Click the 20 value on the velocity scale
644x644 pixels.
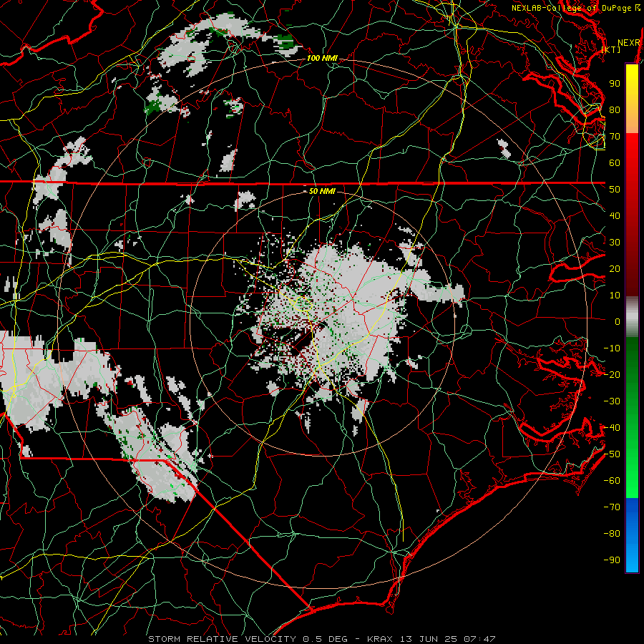tap(615, 269)
